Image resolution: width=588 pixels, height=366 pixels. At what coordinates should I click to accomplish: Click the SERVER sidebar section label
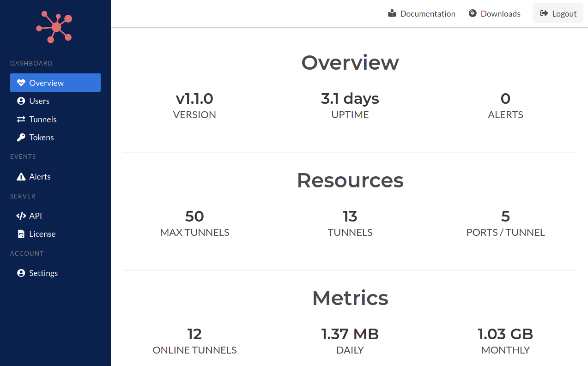click(23, 196)
